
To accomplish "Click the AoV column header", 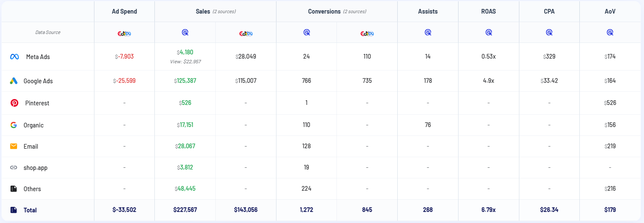I will 610,11.
